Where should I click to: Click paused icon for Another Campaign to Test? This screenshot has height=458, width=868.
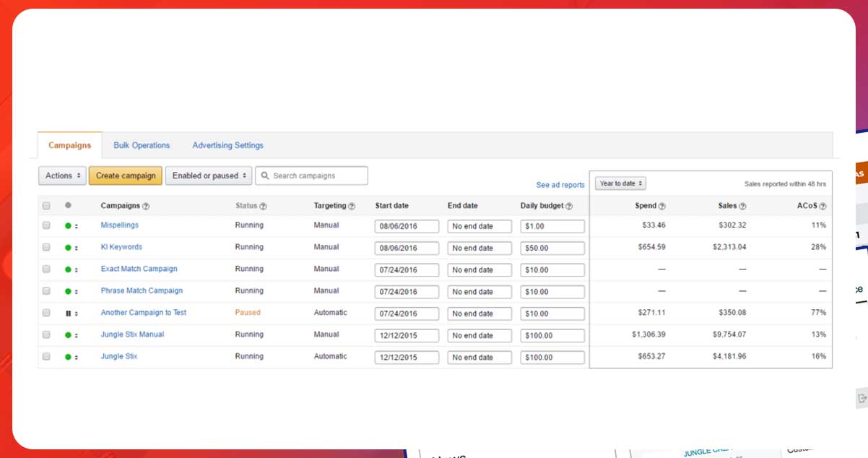[68, 314]
